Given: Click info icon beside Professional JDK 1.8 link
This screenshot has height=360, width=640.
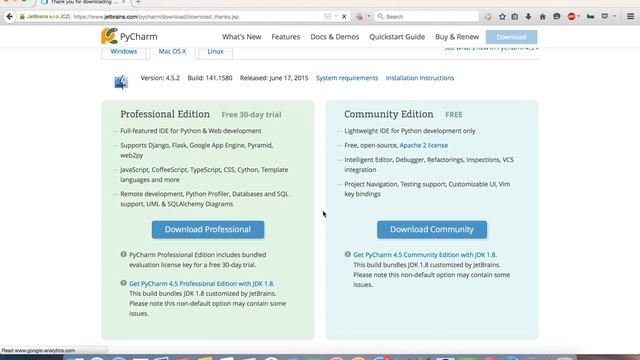Looking at the screenshot, I should (x=123, y=283).
